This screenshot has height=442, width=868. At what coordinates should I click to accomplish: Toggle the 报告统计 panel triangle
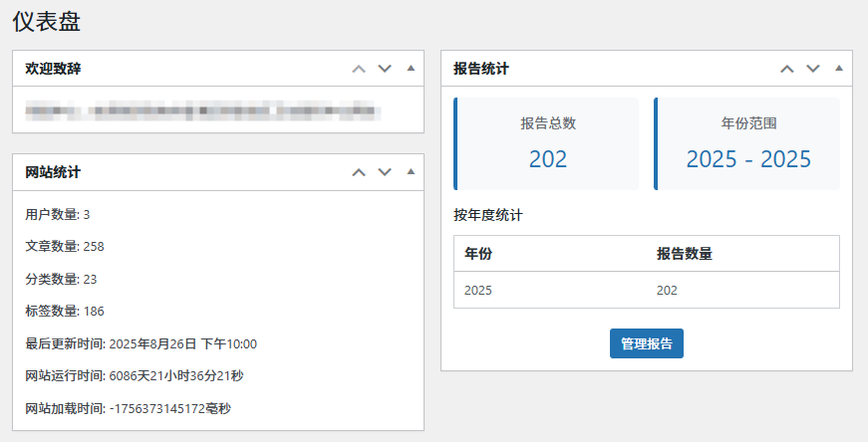[x=838, y=69]
